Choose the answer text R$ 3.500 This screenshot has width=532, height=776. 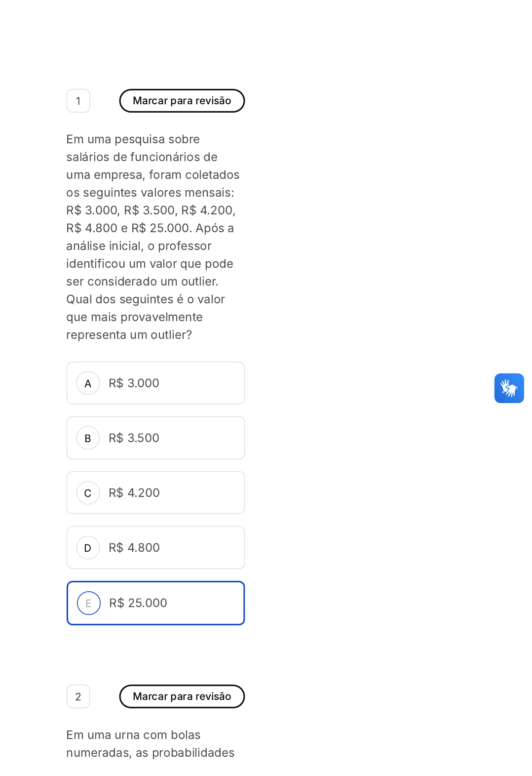point(134,438)
